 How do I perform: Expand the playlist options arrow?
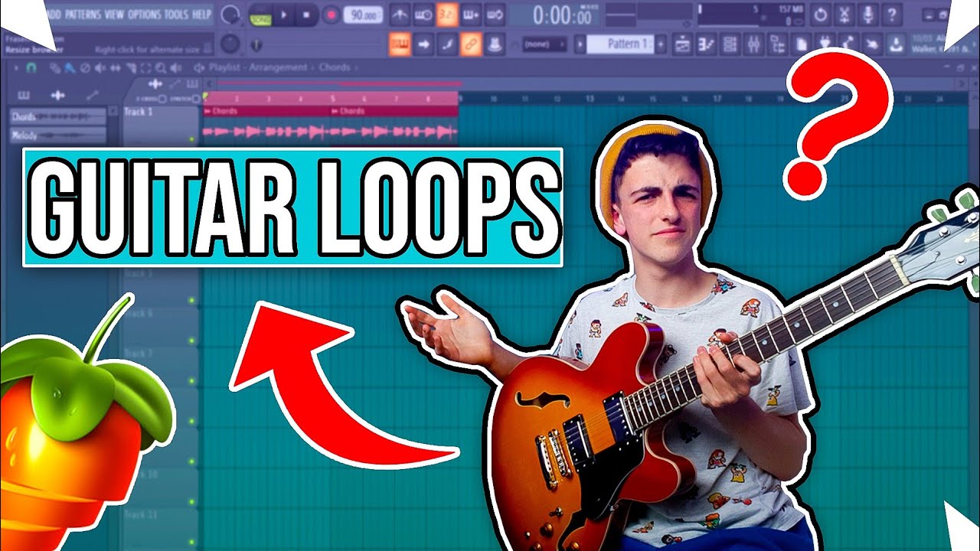(15, 68)
